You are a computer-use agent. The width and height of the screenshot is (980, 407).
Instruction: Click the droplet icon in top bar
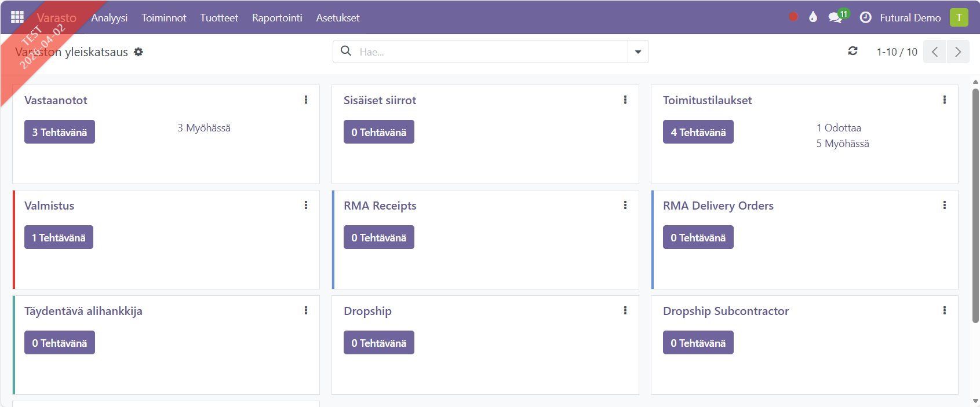813,17
